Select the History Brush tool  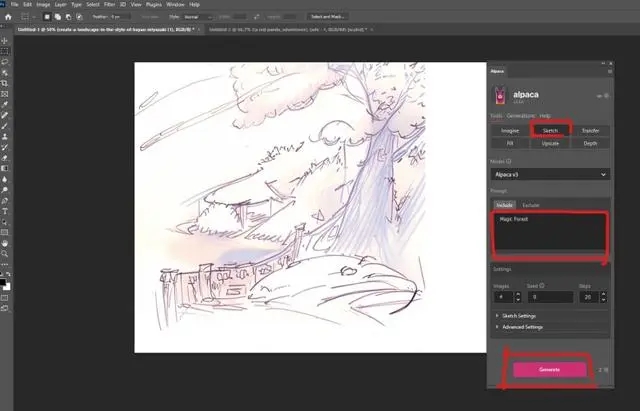(x=4, y=147)
